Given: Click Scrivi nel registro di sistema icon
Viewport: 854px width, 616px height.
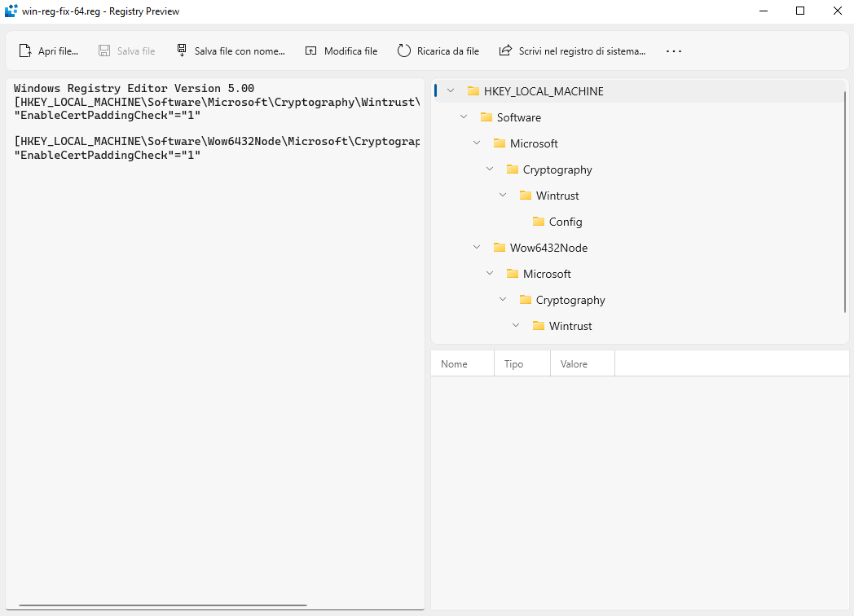Looking at the screenshot, I should [x=506, y=51].
